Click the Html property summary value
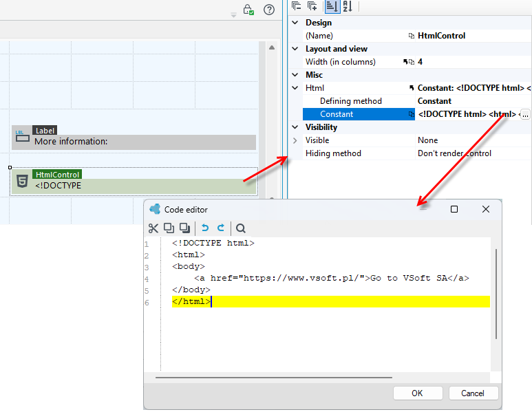The width and height of the screenshot is (532, 412). [x=474, y=88]
